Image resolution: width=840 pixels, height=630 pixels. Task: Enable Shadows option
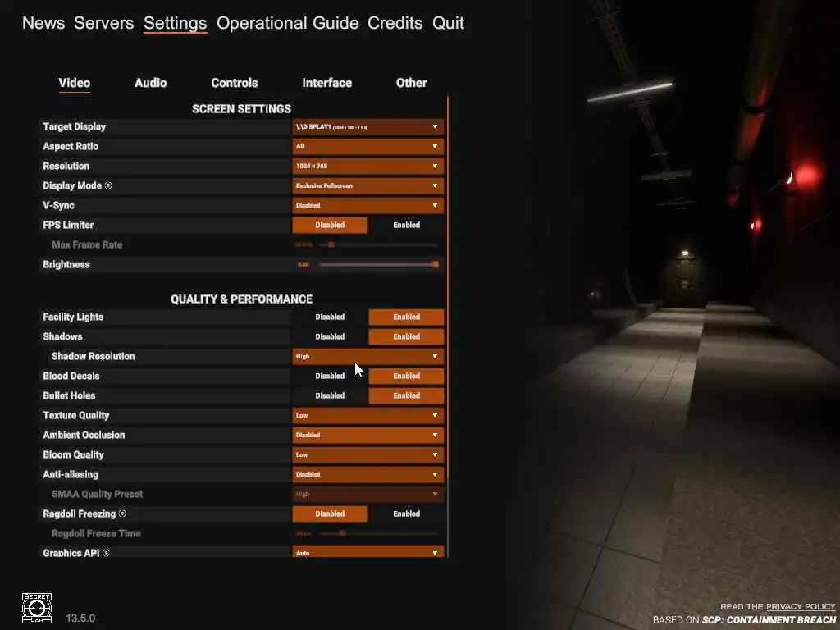406,336
